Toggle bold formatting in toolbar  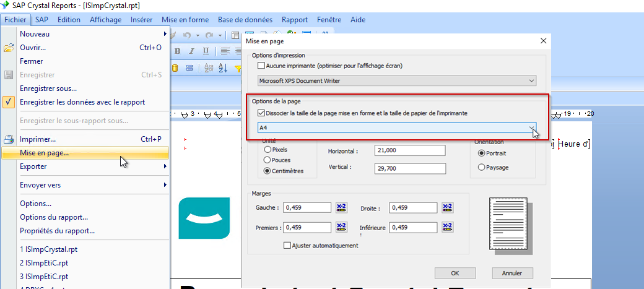pyautogui.click(x=177, y=51)
